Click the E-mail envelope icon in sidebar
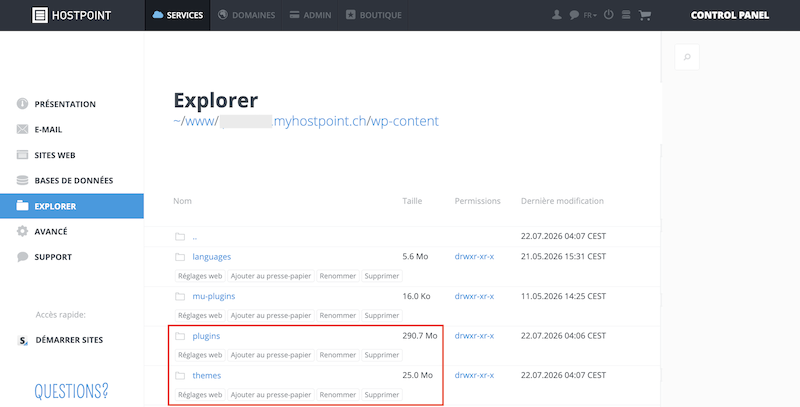The image size is (800, 407). tap(22, 129)
